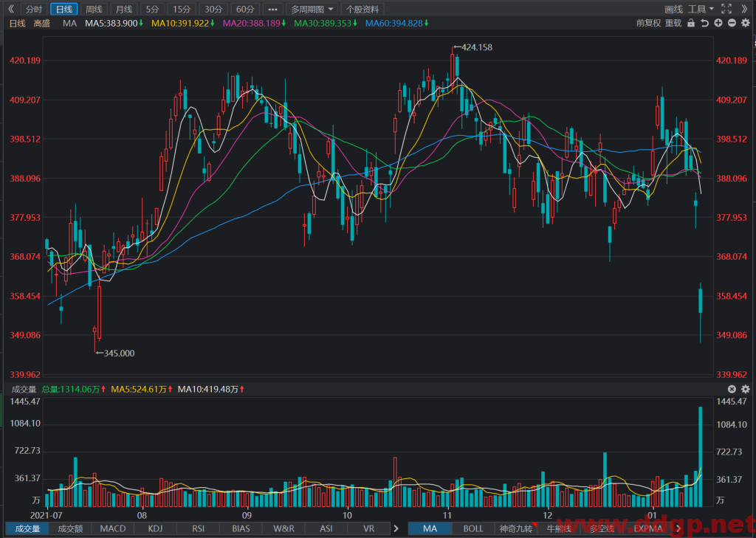Select 日线 daily period

coord(64,9)
